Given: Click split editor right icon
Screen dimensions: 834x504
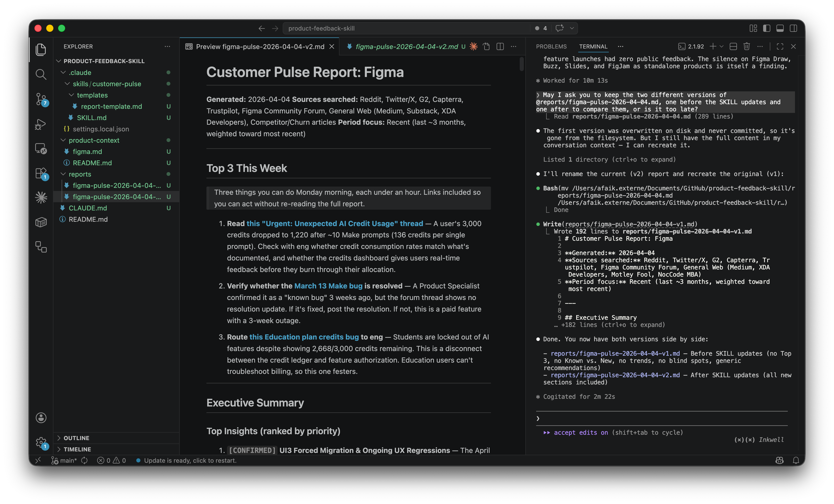Looking at the screenshot, I should (x=500, y=47).
